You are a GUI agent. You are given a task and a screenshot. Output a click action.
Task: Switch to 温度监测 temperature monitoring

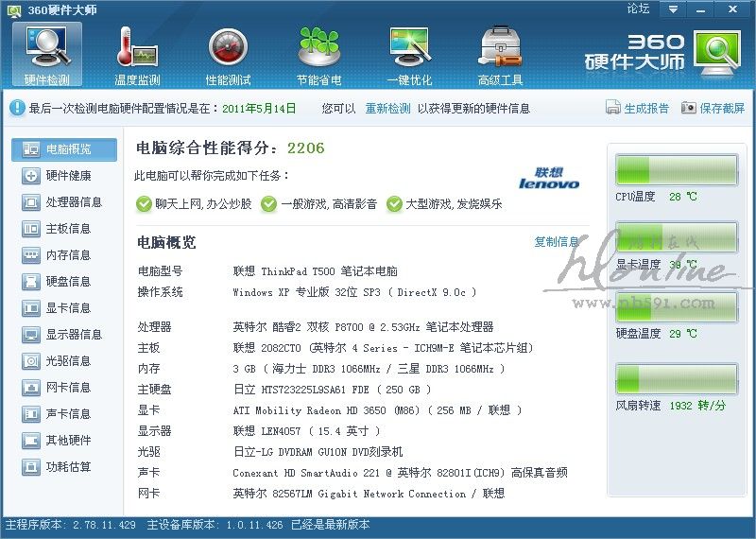coord(137,55)
